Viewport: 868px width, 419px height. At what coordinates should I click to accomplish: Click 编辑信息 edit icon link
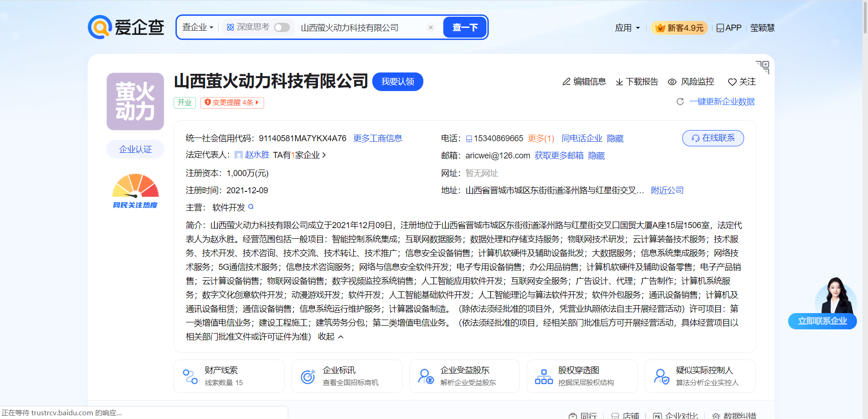[x=584, y=82]
